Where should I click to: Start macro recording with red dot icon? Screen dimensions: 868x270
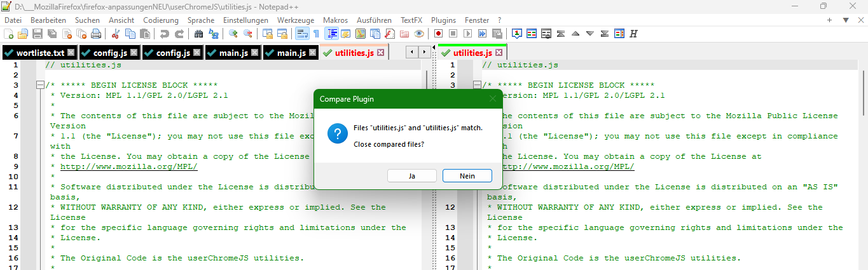click(x=439, y=34)
